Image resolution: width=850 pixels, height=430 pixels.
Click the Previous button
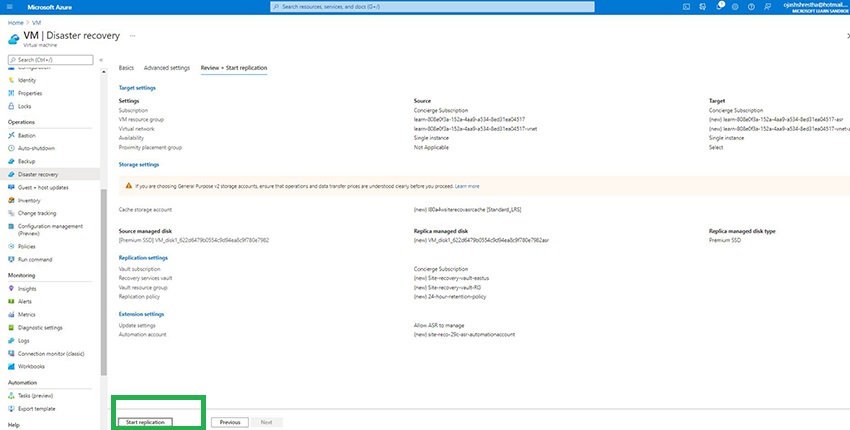pos(230,422)
